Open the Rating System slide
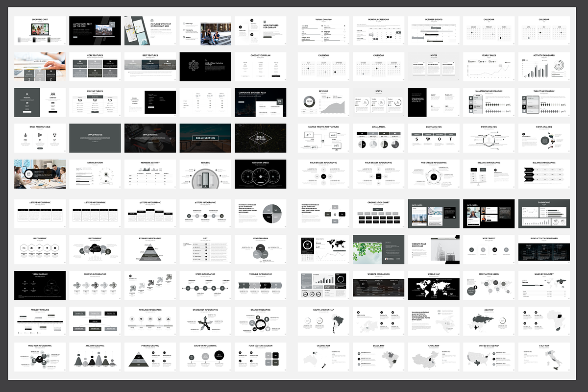This screenshot has height=392, width=588. coord(95,174)
